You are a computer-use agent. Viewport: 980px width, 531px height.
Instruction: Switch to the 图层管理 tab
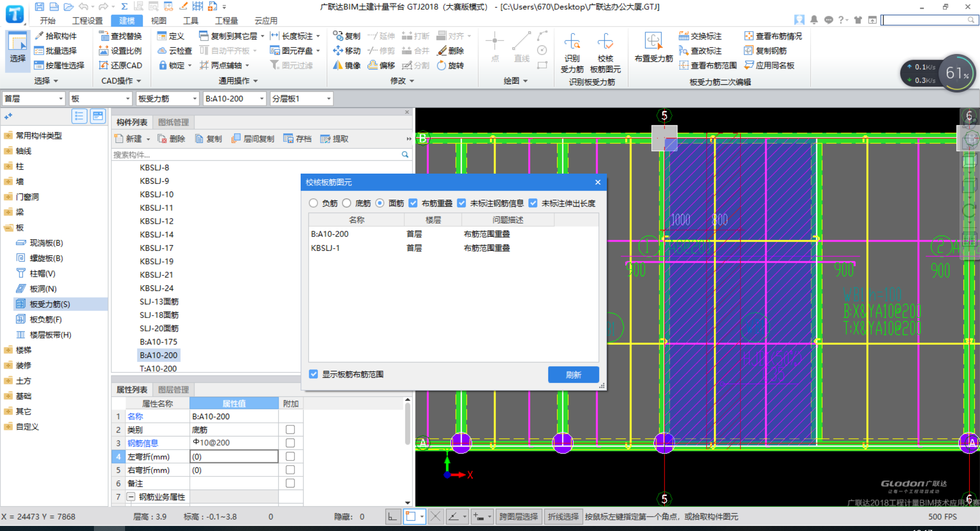pos(174,390)
